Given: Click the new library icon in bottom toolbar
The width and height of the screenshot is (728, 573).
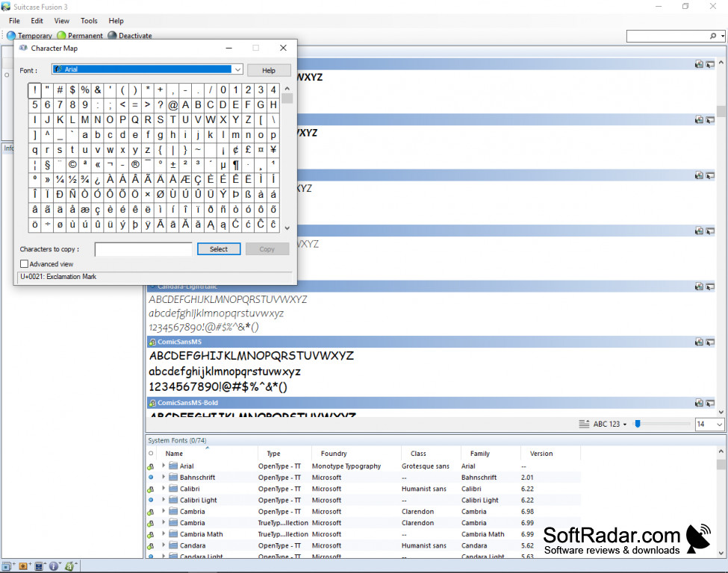Looking at the screenshot, I should tap(8, 566).
